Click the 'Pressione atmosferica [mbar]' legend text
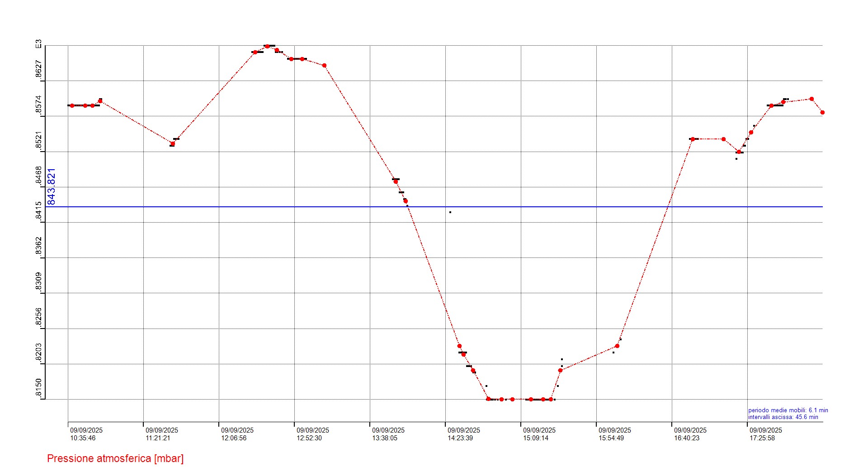The height and width of the screenshot is (467, 868). [115, 458]
